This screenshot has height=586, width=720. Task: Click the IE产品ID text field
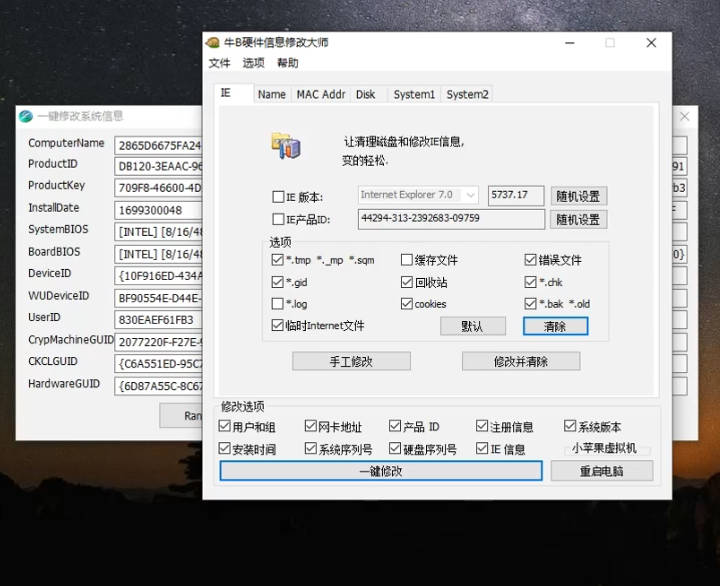click(450, 219)
